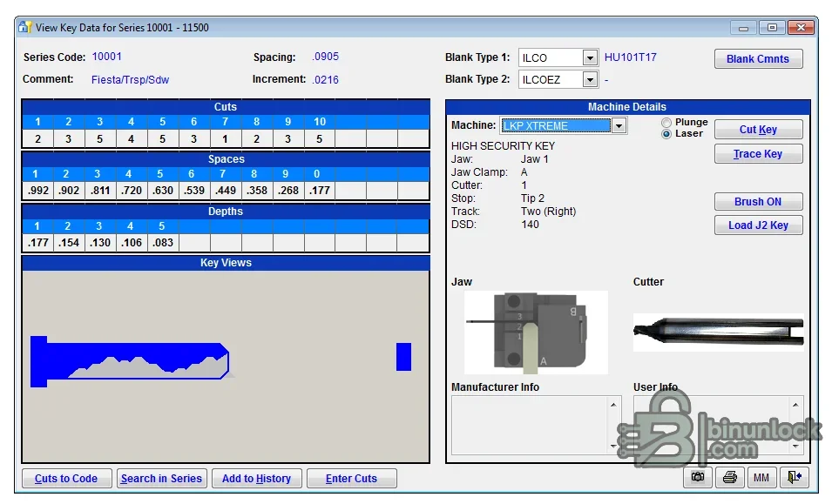Click the space value .902
832x504 pixels.
[x=69, y=191]
